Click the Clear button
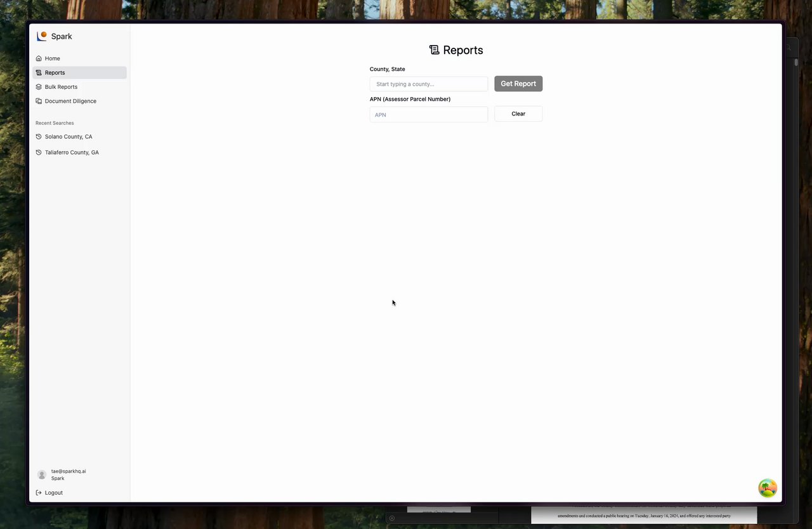Screen dimensions: 812x529 point(518,114)
